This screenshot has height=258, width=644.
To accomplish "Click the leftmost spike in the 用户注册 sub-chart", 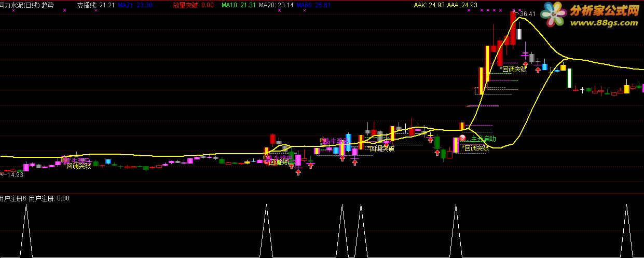I will click(x=26, y=230).
